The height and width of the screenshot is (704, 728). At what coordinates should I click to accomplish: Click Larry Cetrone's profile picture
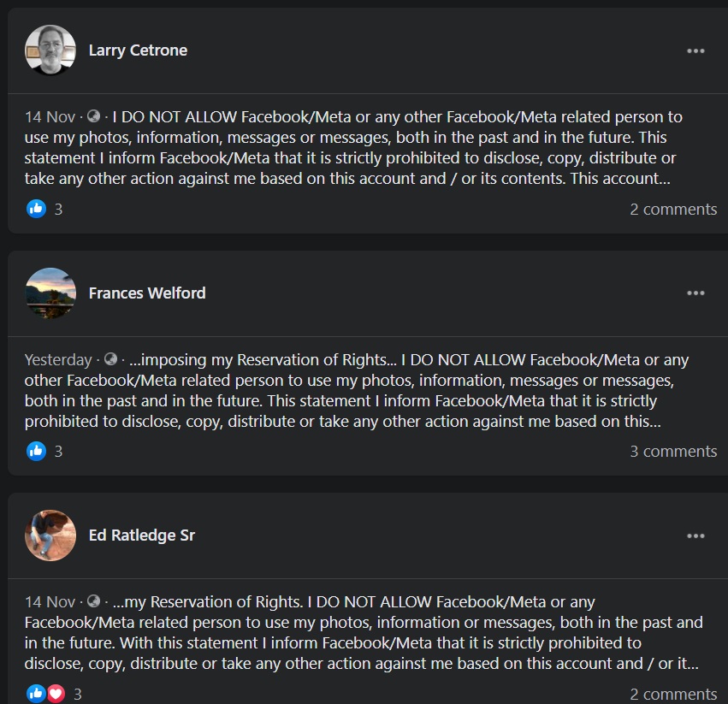(x=50, y=50)
